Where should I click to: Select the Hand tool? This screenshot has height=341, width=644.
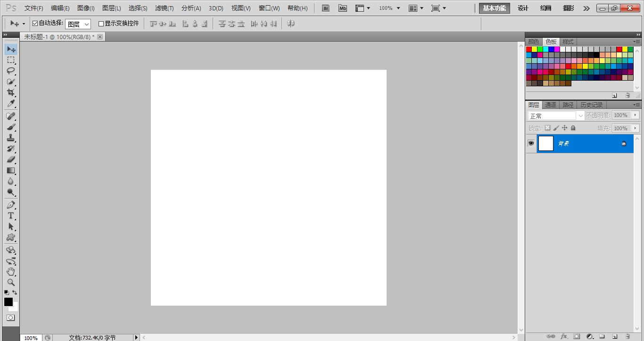pos(10,272)
